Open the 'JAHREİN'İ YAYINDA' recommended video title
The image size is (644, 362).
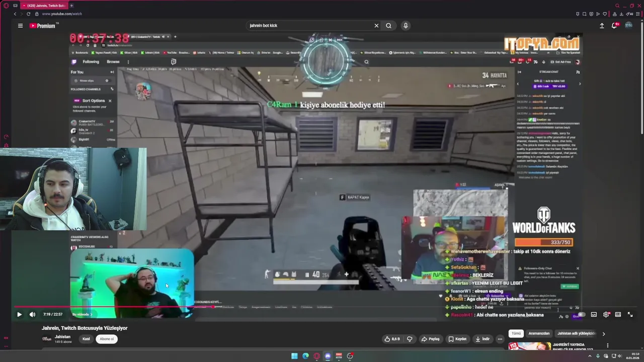[x=573, y=347]
